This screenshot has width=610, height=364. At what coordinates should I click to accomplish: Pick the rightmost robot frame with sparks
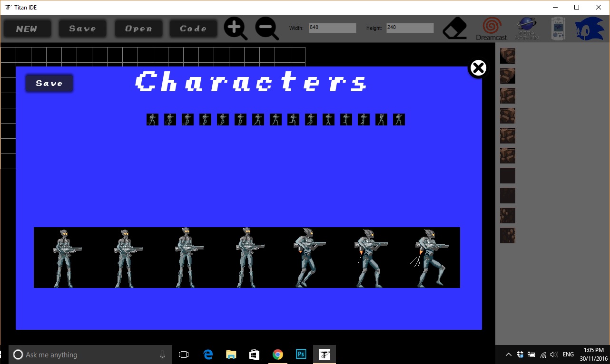[430, 258]
